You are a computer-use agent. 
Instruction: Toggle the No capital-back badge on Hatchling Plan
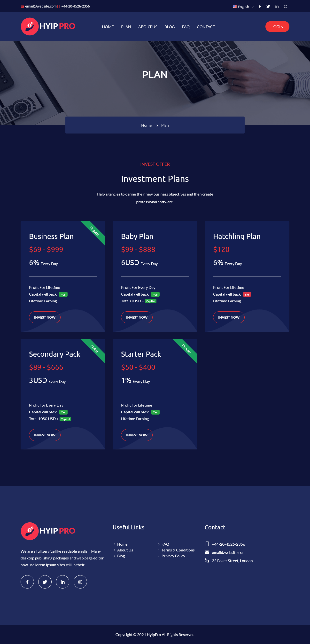pos(247,294)
